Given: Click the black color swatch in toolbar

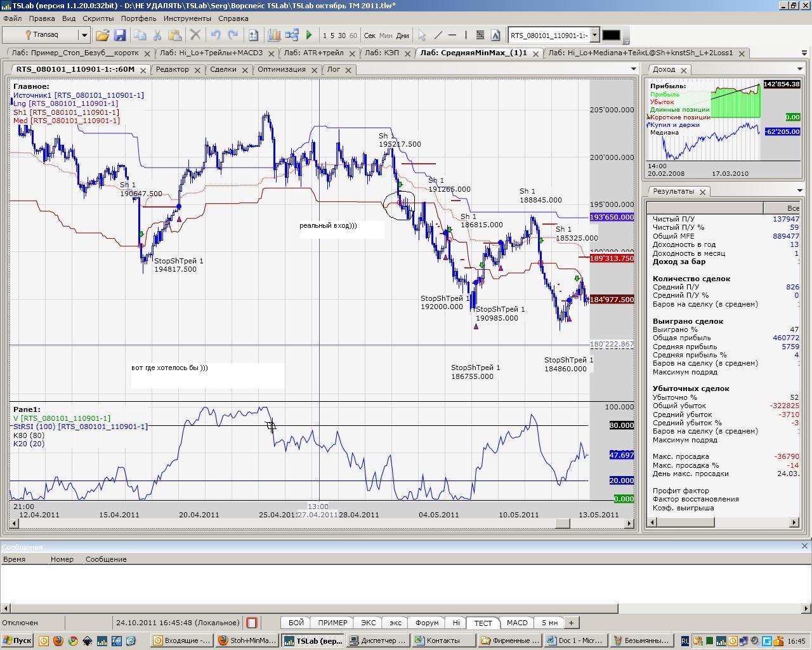Looking at the screenshot, I should tap(611, 36).
